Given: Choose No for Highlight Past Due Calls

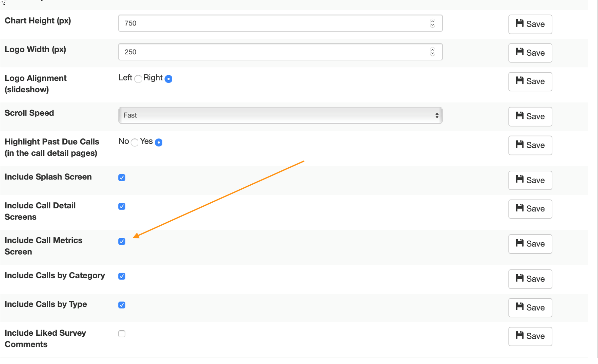Looking at the screenshot, I should click(135, 142).
